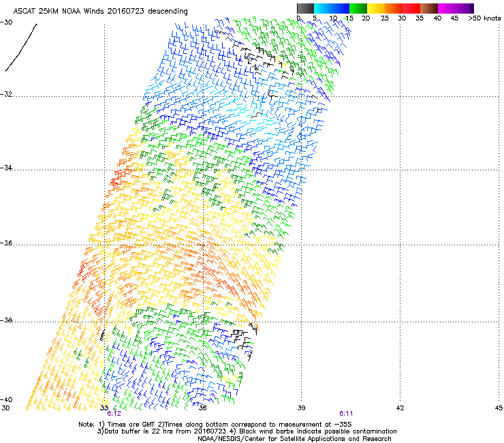Select the brown 35-40 knots legend swatch
The width and height of the screenshot is (504, 443).
[429, 8]
